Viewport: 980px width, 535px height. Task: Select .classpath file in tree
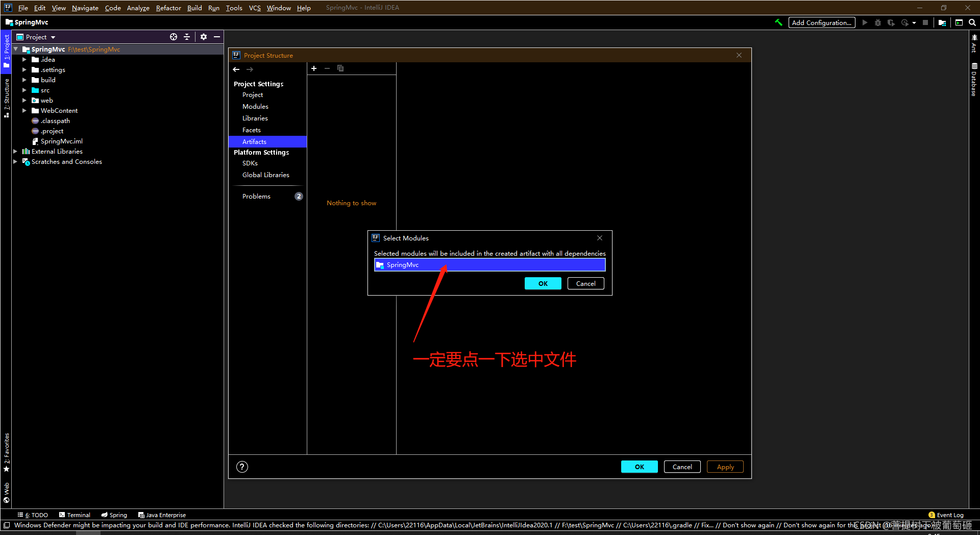[x=55, y=120]
